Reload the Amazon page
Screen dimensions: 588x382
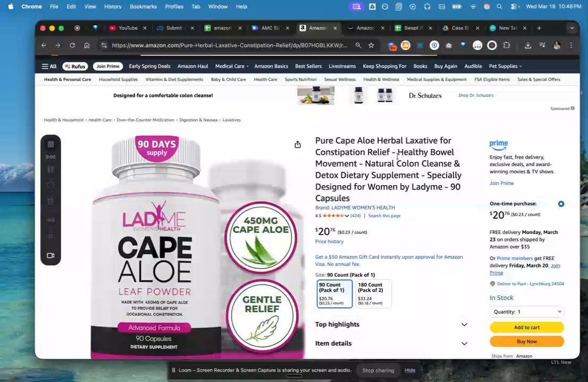[x=72, y=45]
